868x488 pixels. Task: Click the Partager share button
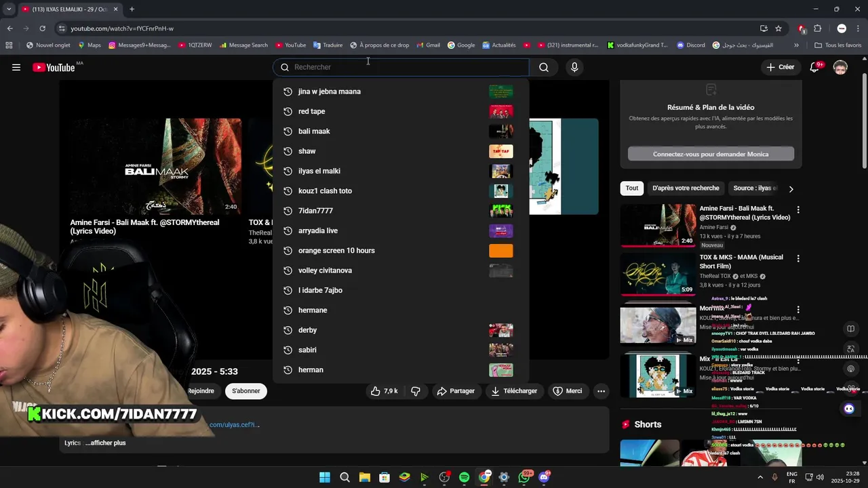456,391
